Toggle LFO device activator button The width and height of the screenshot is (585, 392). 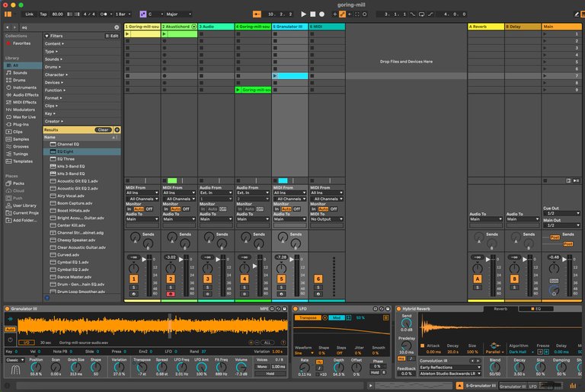[296, 309]
